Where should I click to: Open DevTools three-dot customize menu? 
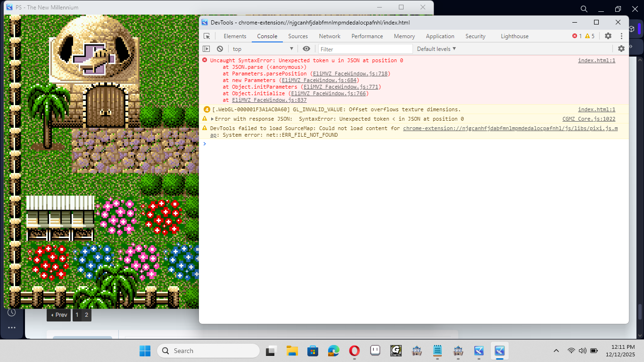click(621, 36)
